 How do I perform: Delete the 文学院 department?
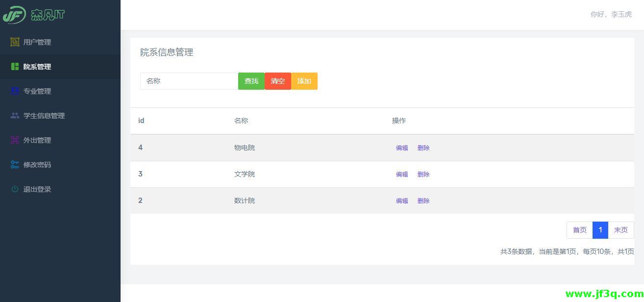coord(423,174)
